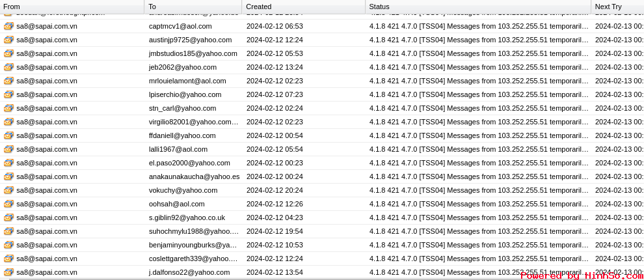The width and height of the screenshot is (644, 280).
Task: Sort by the Next Try column header
Action: click(x=617, y=7)
